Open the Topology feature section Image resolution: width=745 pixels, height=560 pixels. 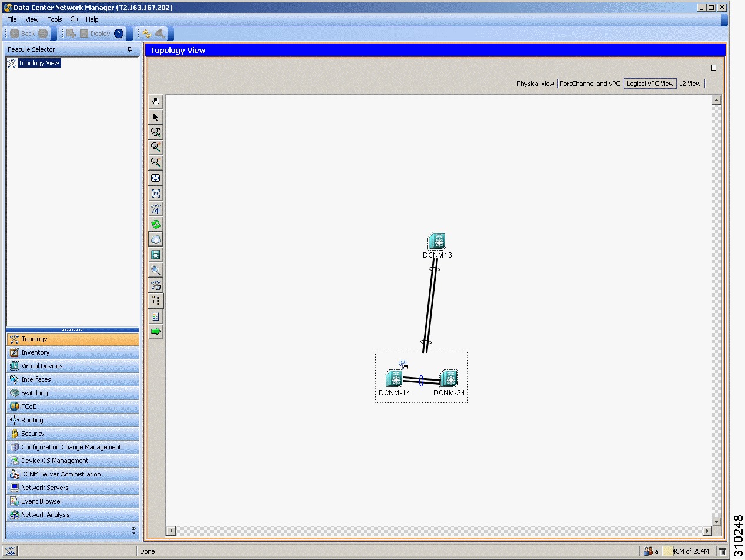pos(73,339)
